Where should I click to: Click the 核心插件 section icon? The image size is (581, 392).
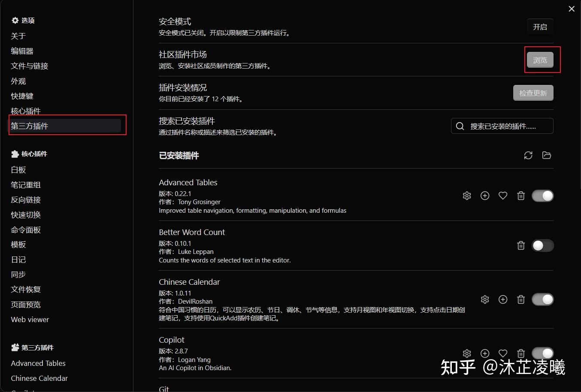point(13,154)
